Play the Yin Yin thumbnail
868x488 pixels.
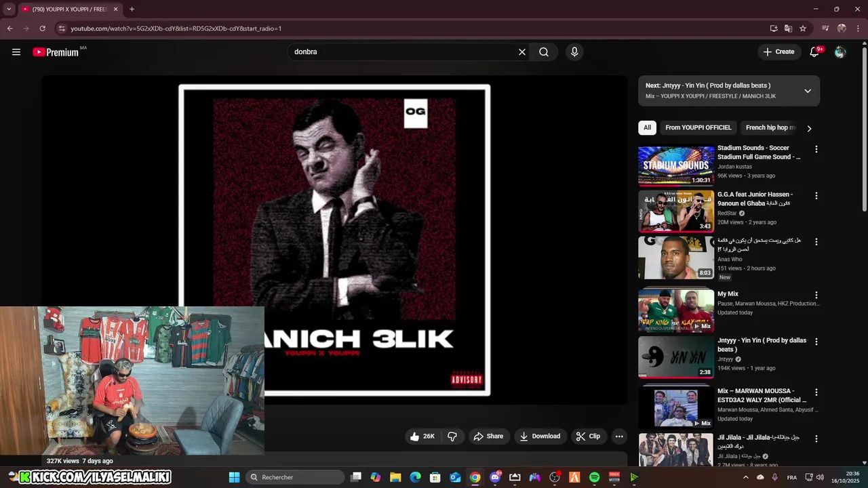[x=676, y=357]
